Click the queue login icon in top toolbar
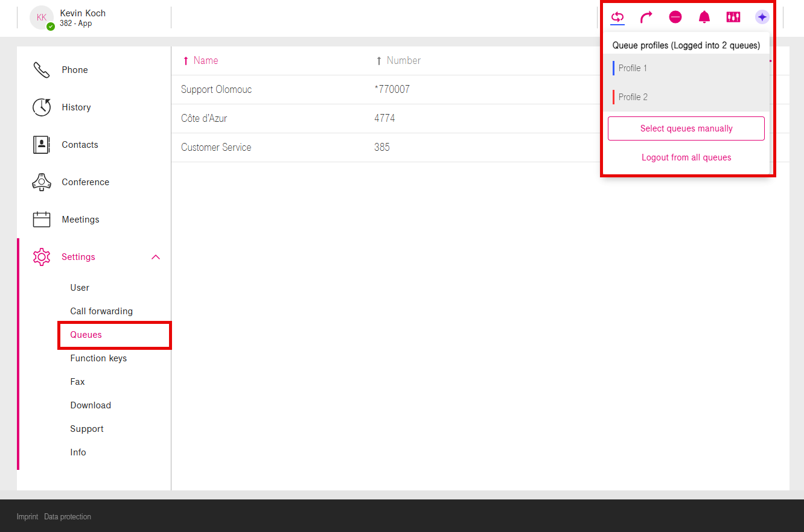Viewport: 804px width, 532px height. [x=617, y=17]
